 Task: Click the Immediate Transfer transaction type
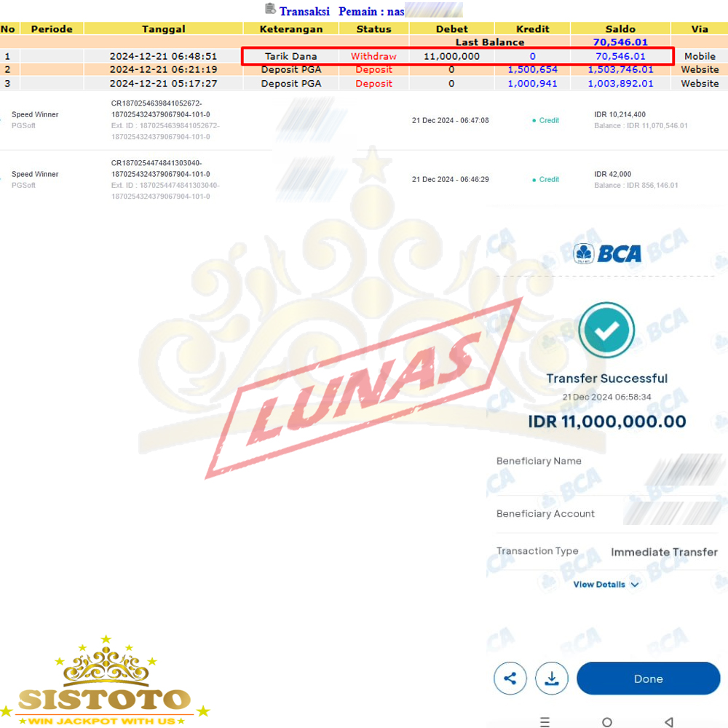pos(664,552)
